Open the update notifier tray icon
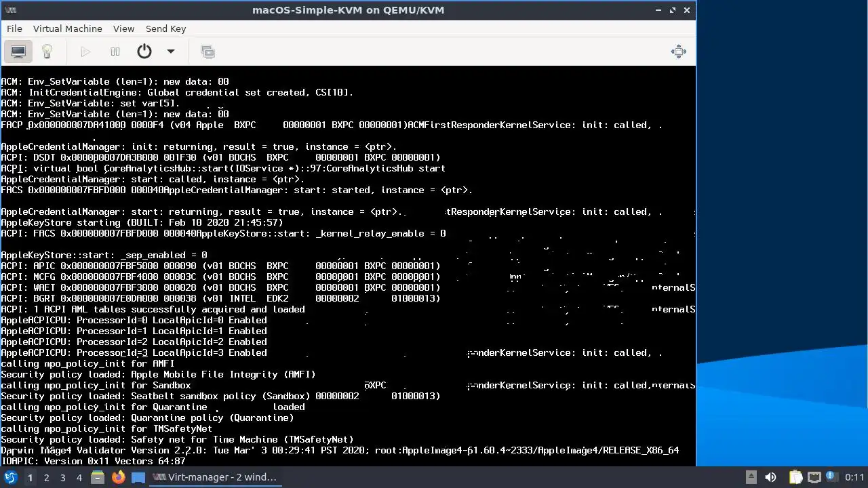Viewport: 868px width, 488px height. tap(831, 477)
